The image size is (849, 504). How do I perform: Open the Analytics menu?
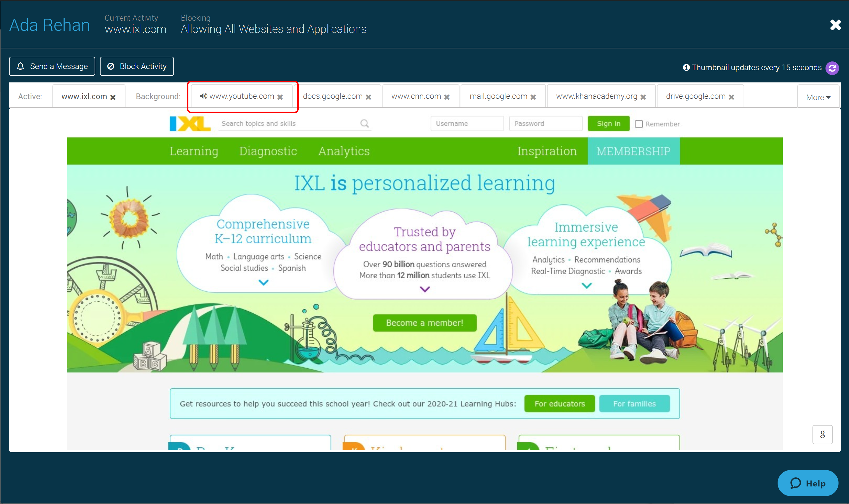coord(344,151)
